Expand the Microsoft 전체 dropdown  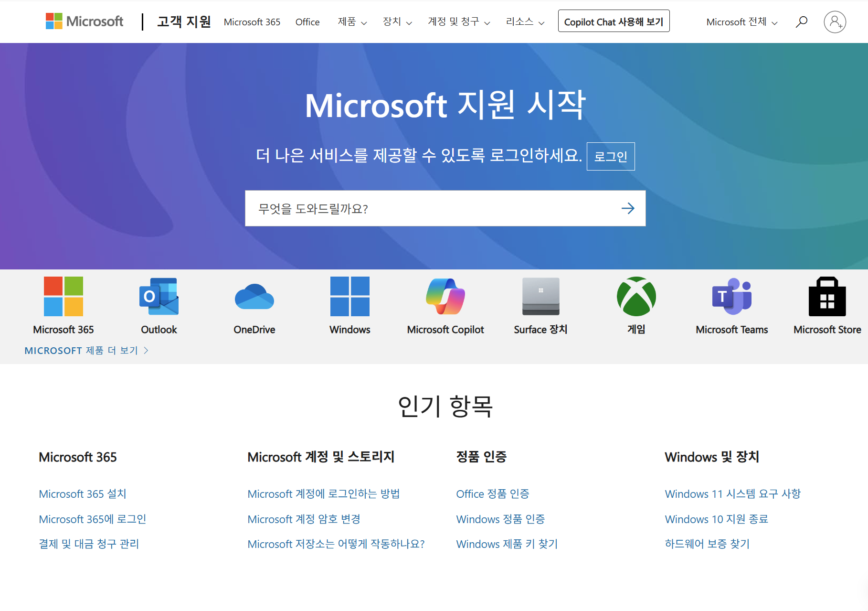click(x=742, y=22)
